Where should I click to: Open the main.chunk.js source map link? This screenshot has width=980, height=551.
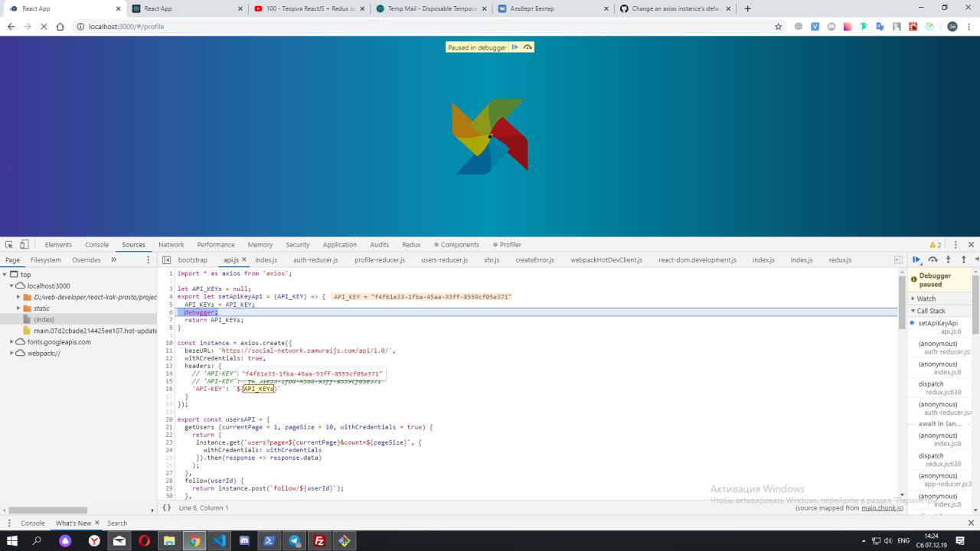[882, 508]
